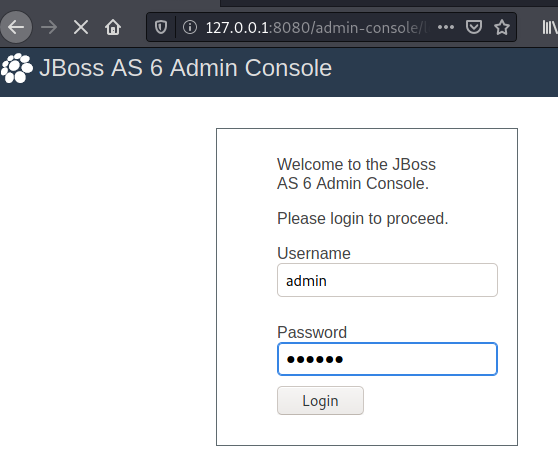
Task: Click the Welcome to the JBoss text
Action: 356,164
